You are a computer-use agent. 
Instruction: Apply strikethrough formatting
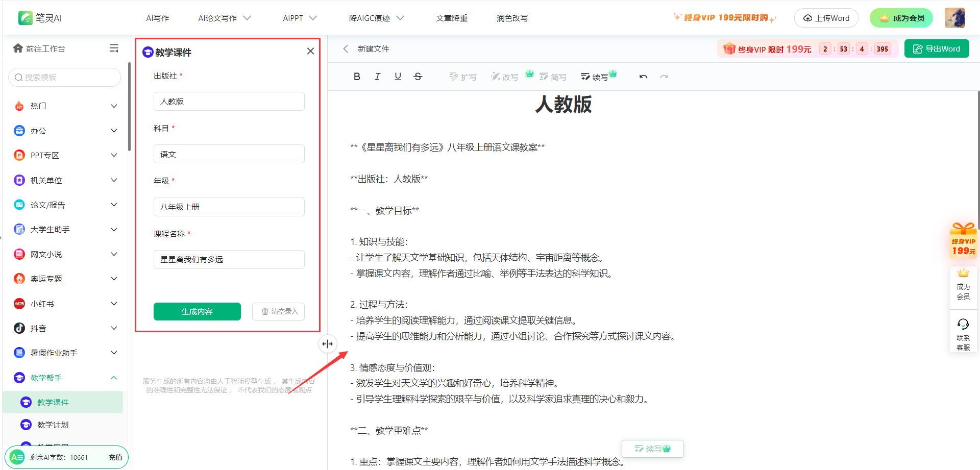coord(418,77)
